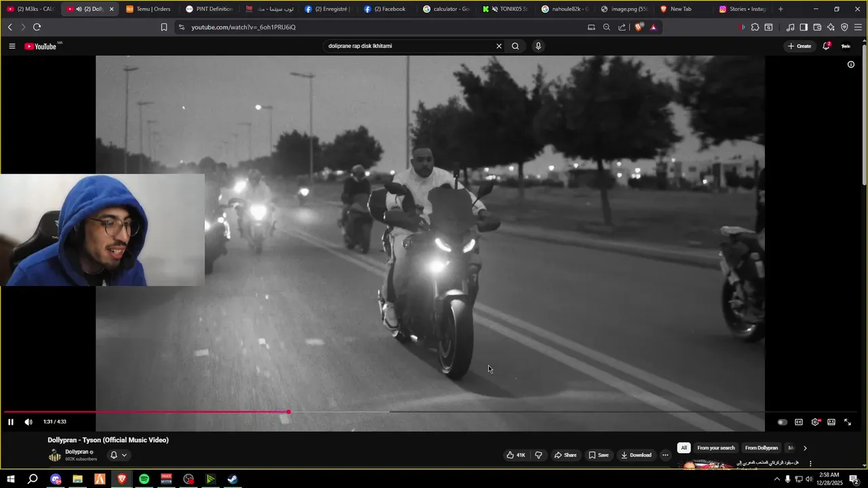Like the video (41K)

tap(516, 455)
